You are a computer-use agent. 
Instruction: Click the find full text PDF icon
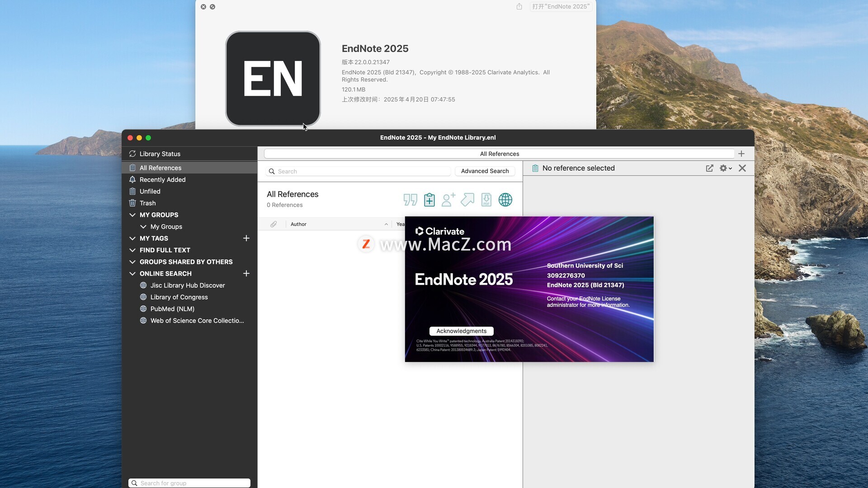(486, 200)
